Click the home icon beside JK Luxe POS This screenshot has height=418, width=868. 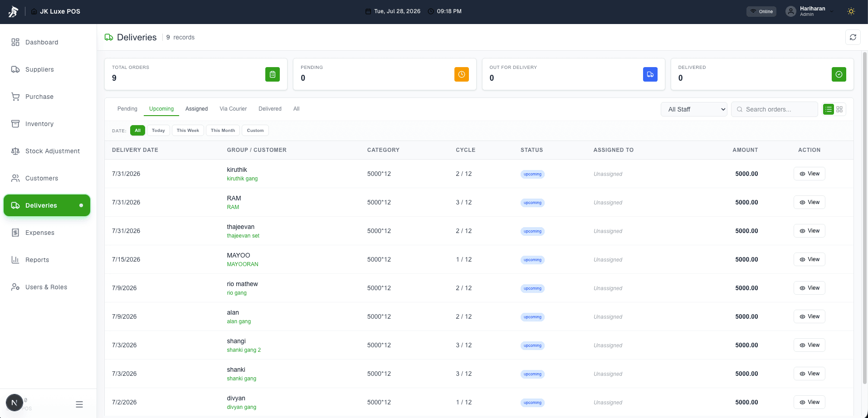point(34,11)
